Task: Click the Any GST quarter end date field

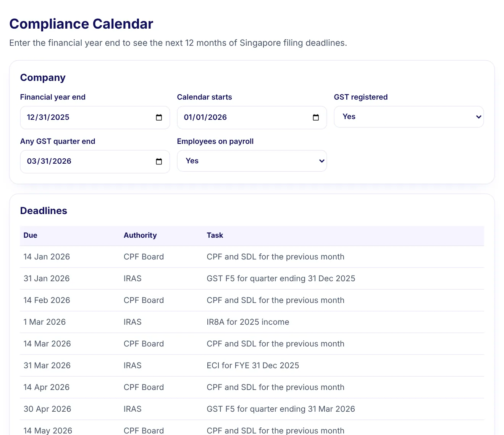Action: [95, 161]
